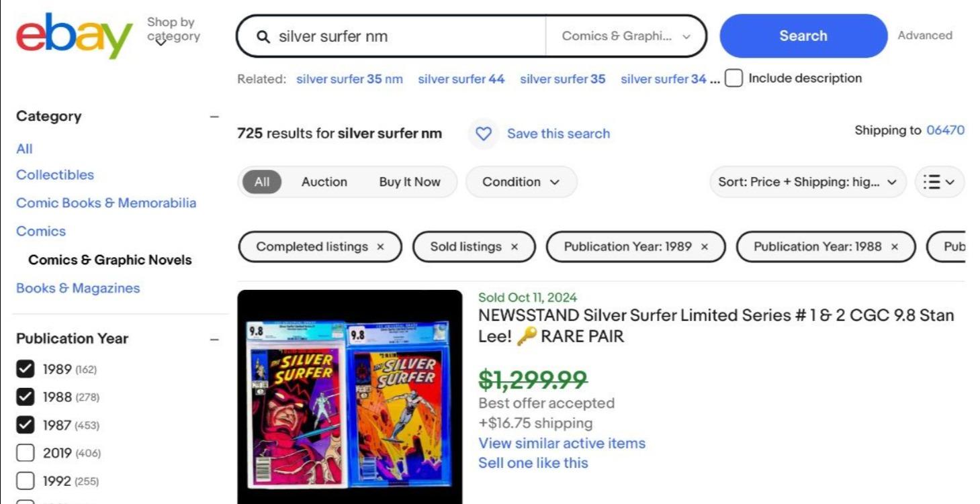This screenshot has height=504, width=980.
Task: Click the Silver Surfer CGC listing thumbnail
Action: point(350,396)
